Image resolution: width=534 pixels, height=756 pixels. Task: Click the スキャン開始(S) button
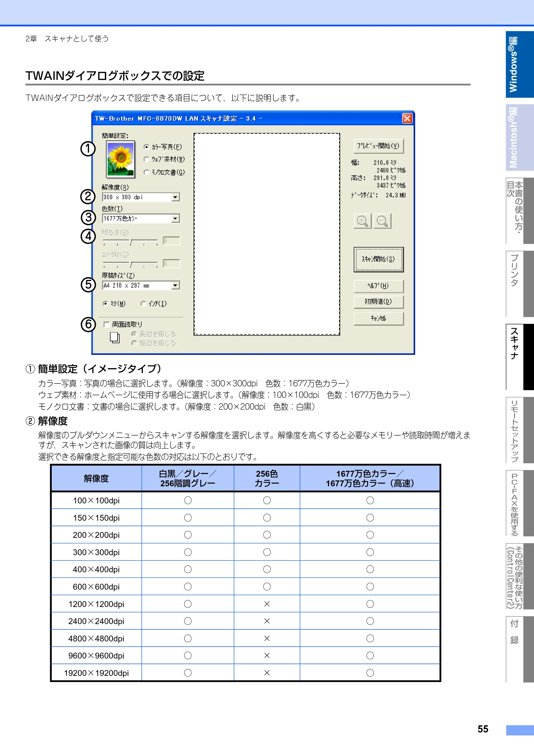(x=379, y=260)
